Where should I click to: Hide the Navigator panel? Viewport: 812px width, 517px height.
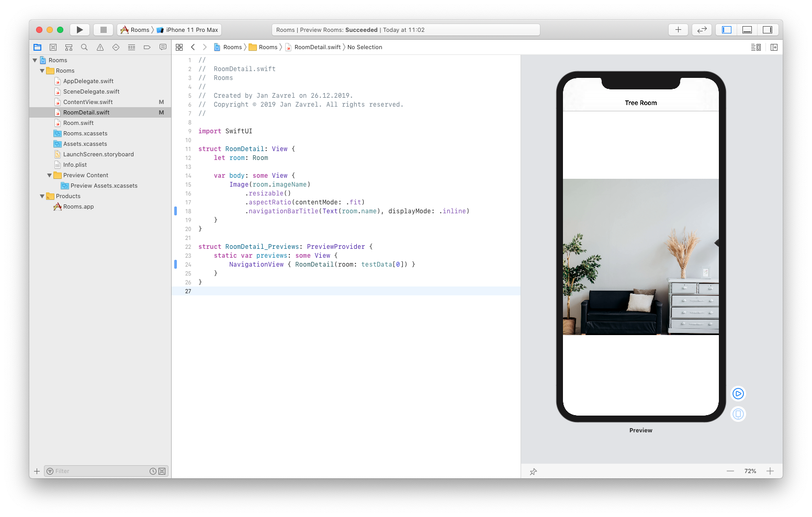pyautogui.click(x=726, y=29)
